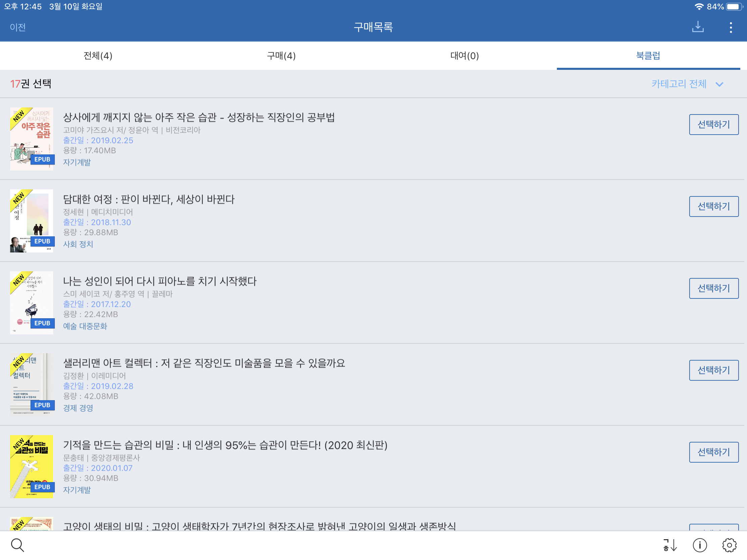Open the three-dot more options menu
Image resolution: width=747 pixels, height=560 pixels.
(x=731, y=27)
